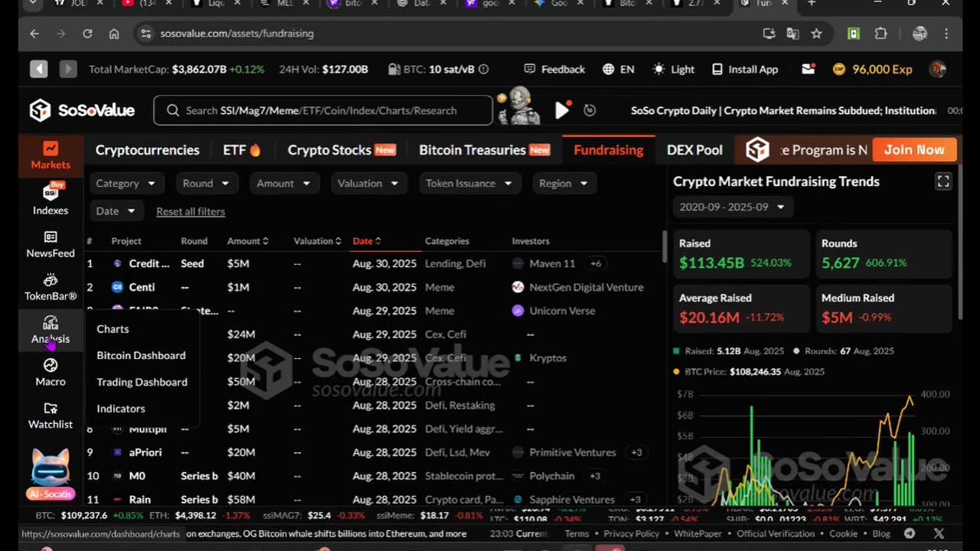Open the Category filter dropdown
Screen dimensions: 980x551
pos(126,183)
